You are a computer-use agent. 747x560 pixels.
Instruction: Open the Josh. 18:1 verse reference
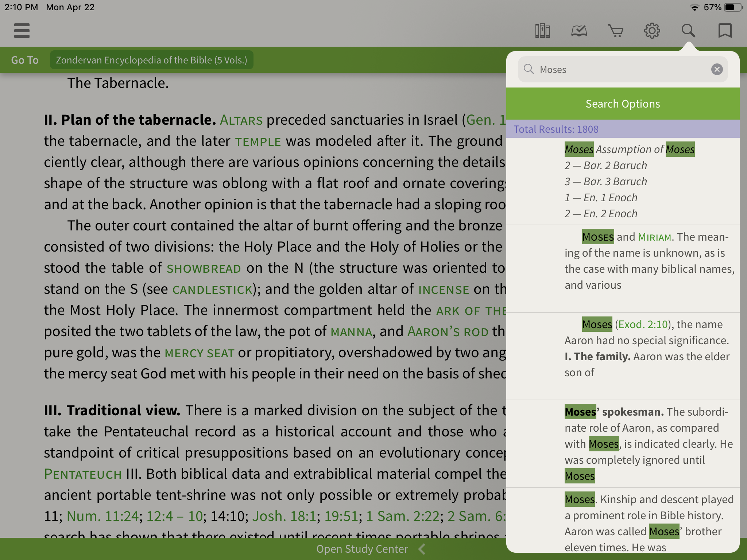point(284,516)
